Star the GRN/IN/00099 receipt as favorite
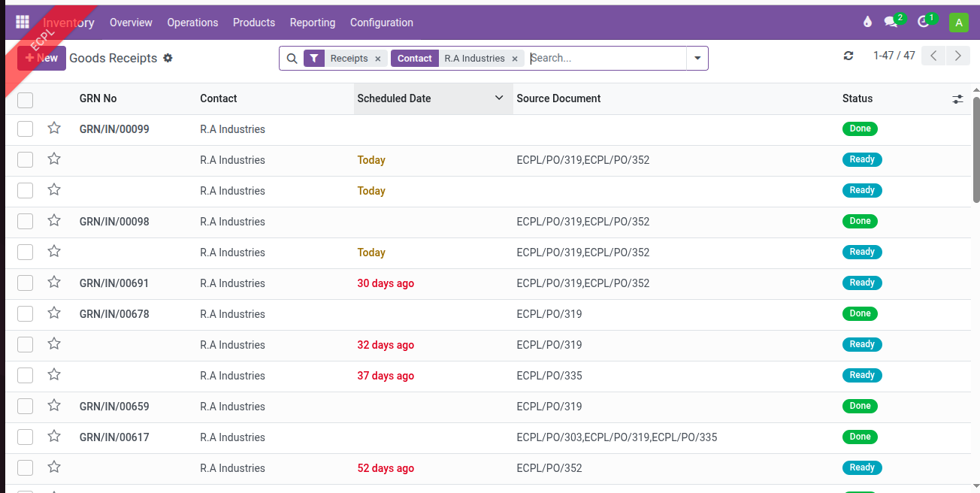The image size is (980, 493). pyautogui.click(x=54, y=129)
